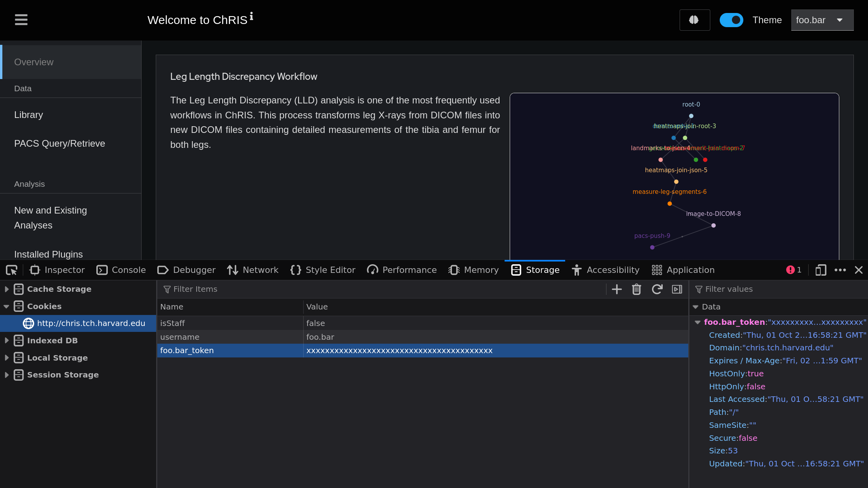Expand Session Storage tree node
The width and height of the screenshot is (868, 488).
[x=7, y=375]
